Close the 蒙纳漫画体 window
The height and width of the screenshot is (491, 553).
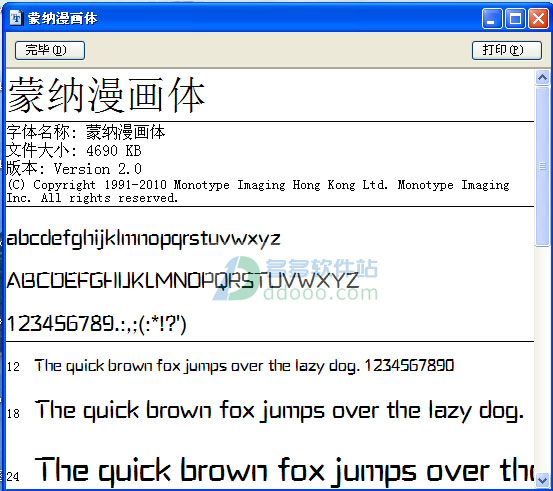pyautogui.click(x=538, y=18)
